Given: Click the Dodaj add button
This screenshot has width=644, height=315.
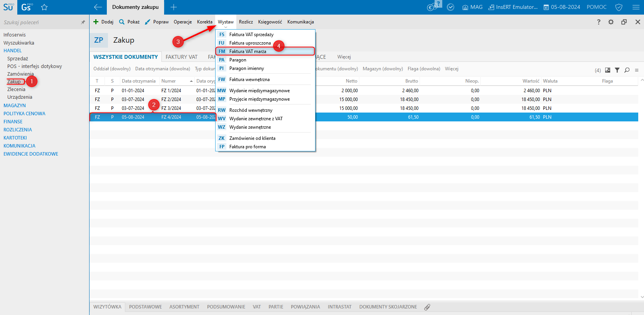Looking at the screenshot, I should tap(103, 22).
